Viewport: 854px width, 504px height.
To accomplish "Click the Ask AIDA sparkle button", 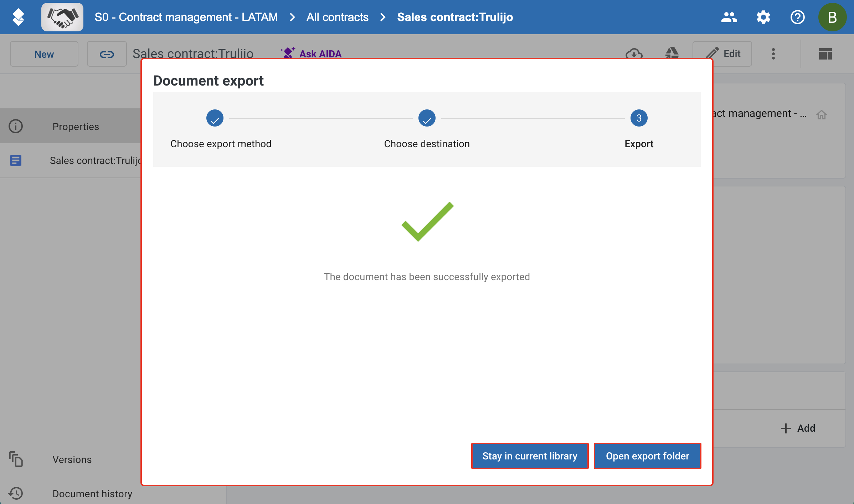I will [x=311, y=54].
